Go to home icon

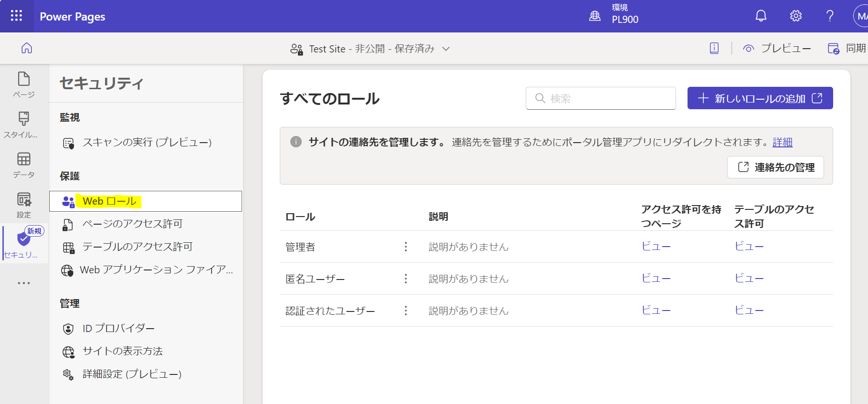pos(27,48)
